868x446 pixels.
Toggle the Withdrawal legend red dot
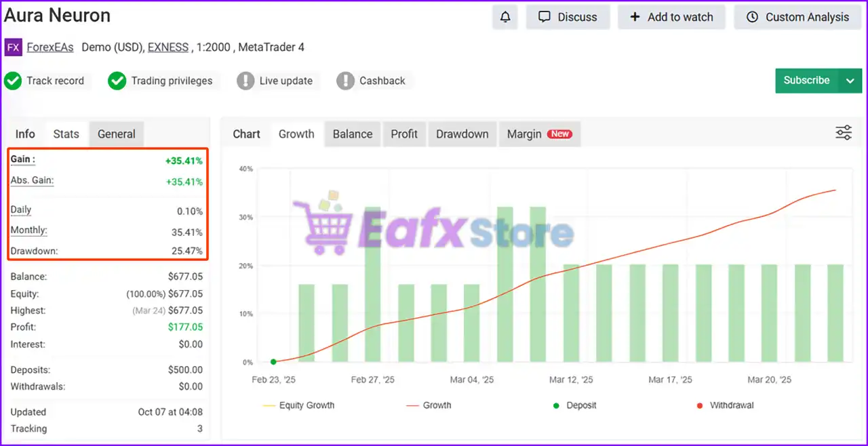pos(700,405)
